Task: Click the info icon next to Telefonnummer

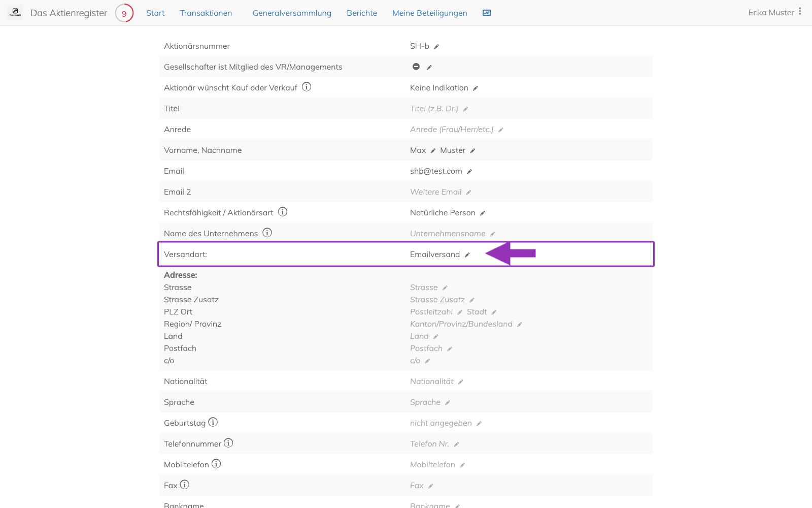Action: pos(228,443)
